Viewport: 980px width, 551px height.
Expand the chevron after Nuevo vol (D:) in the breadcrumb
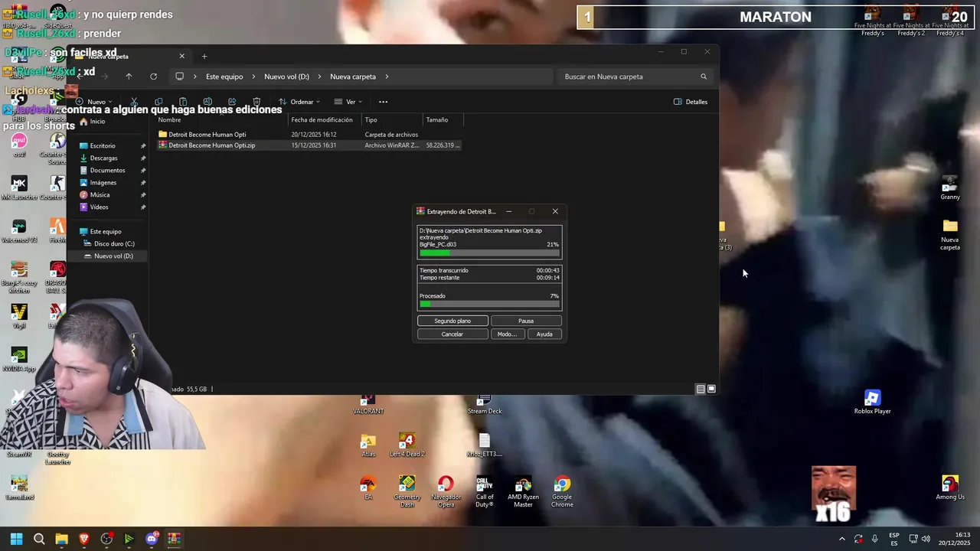320,77
